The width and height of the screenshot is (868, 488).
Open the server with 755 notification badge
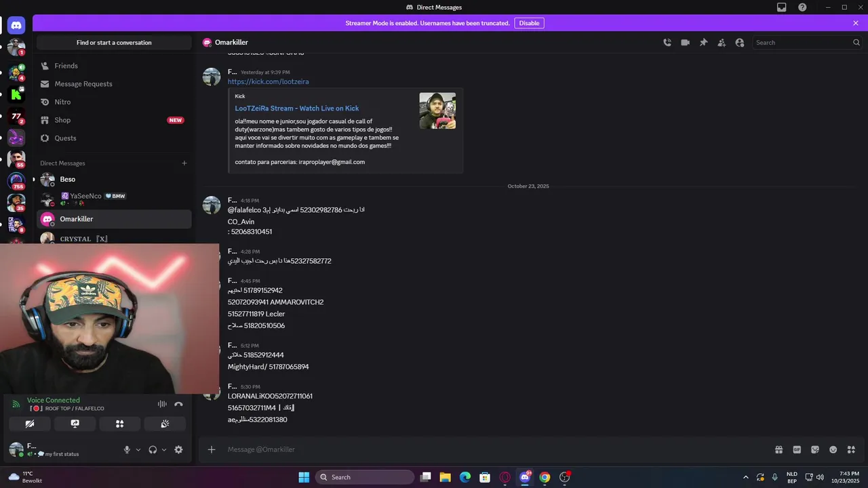tap(16, 181)
